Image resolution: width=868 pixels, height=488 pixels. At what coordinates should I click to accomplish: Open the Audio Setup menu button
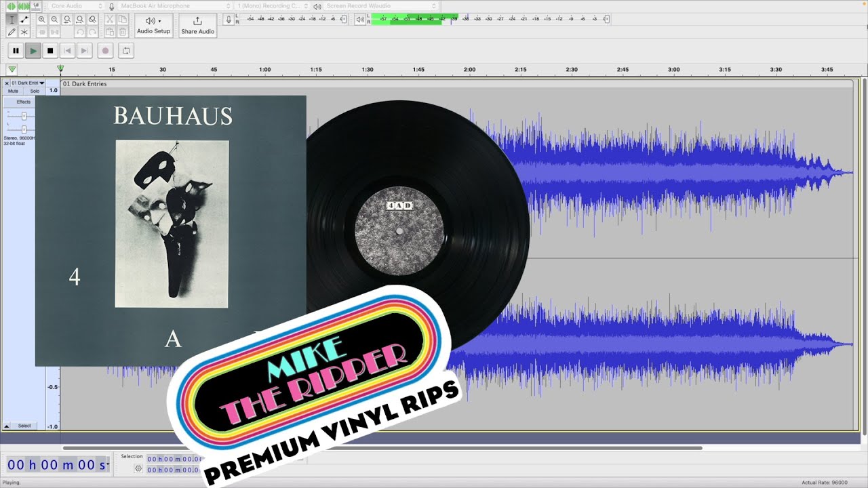pyautogui.click(x=154, y=26)
